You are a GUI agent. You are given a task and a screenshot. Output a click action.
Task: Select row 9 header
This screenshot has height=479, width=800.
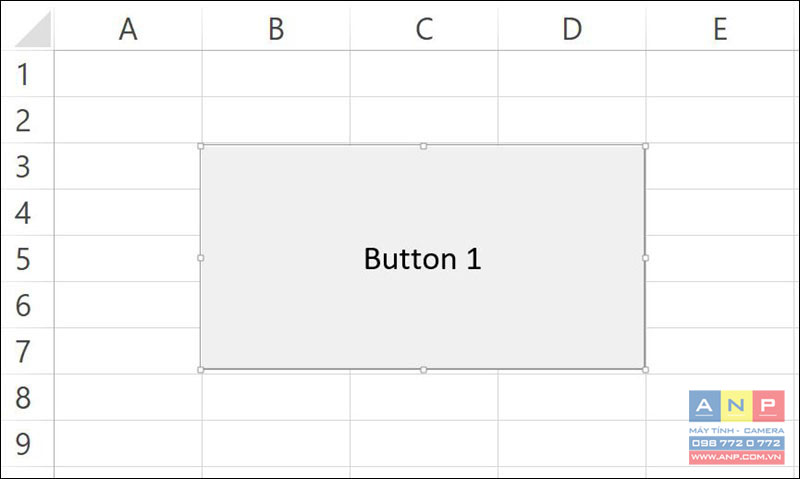point(28,443)
